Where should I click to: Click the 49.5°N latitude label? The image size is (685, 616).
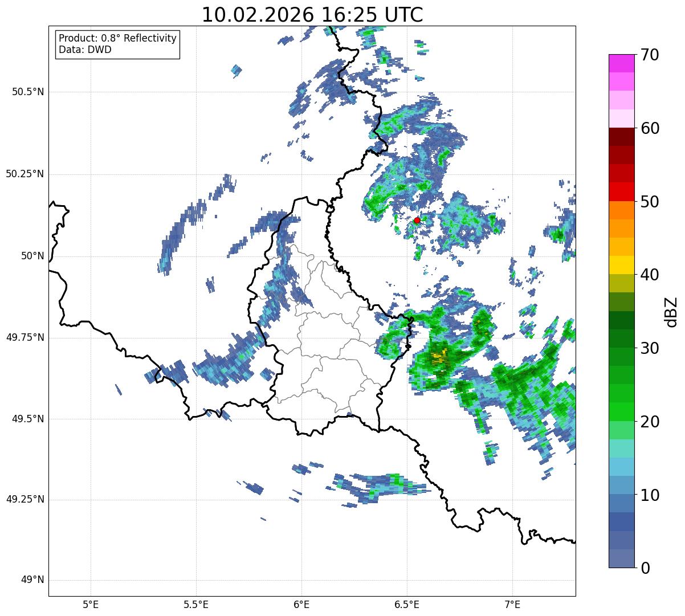[x=28, y=419]
